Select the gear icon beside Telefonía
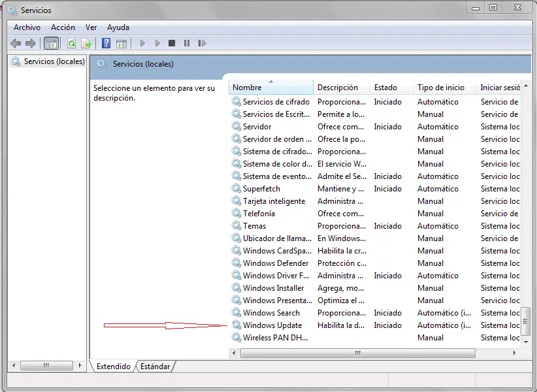Viewport: 537px width, 392px height. pos(236,213)
